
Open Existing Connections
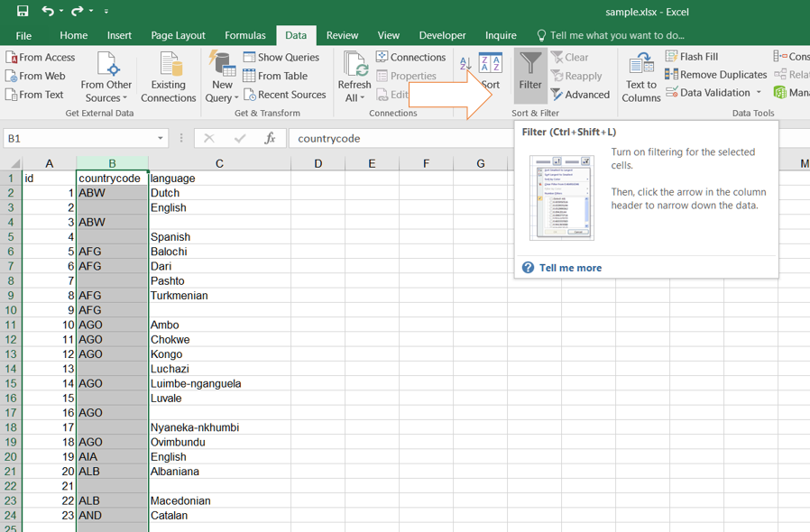pyautogui.click(x=168, y=76)
